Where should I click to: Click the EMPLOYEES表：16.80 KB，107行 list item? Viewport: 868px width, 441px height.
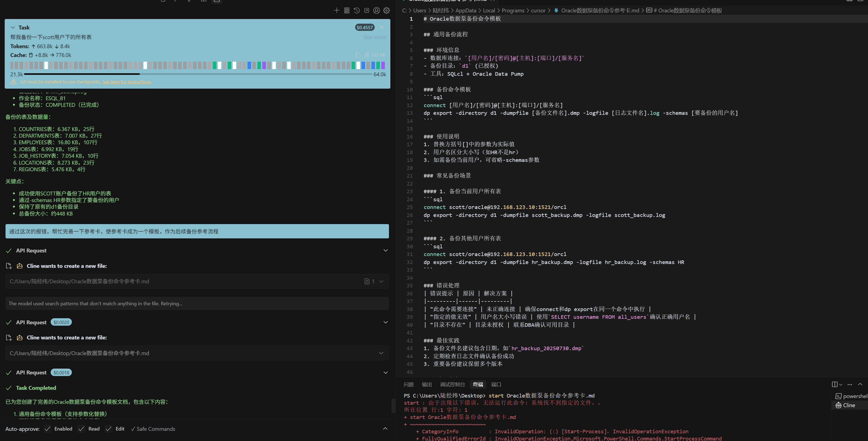point(58,143)
